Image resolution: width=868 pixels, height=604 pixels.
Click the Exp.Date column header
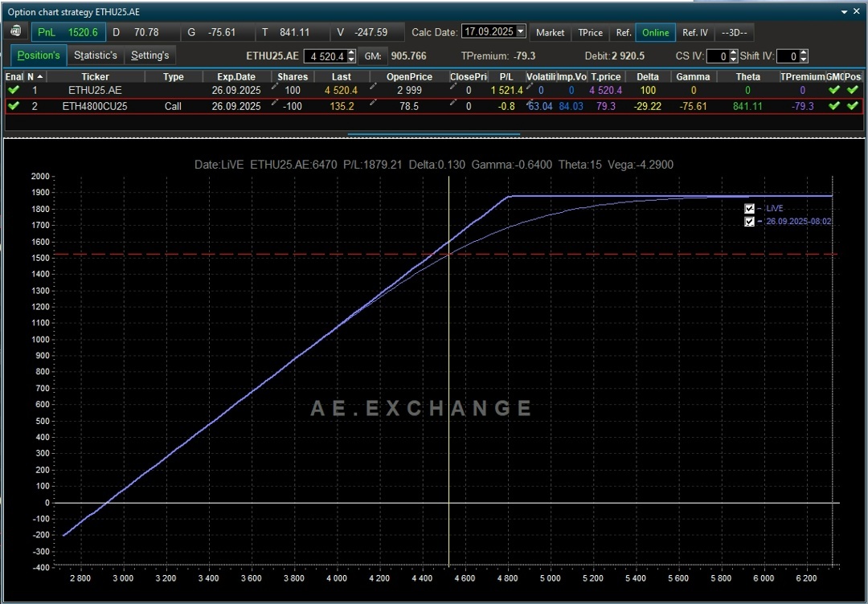click(x=236, y=77)
